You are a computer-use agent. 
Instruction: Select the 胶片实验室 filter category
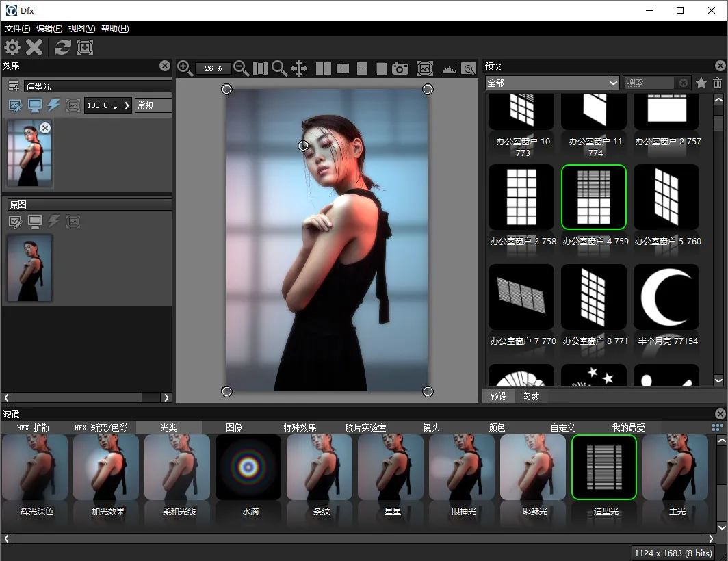[365, 428]
